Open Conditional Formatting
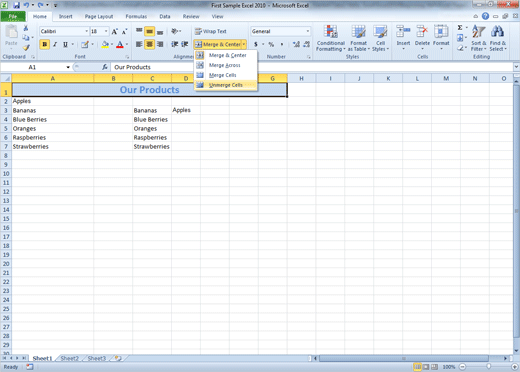 pos(331,38)
